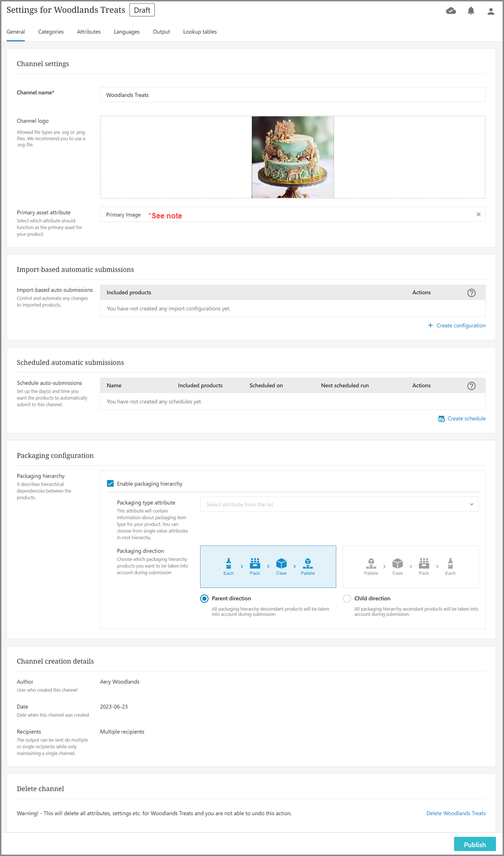Switch to the Lookup tables tab
Screen dimensions: 504x856
(x=200, y=32)
